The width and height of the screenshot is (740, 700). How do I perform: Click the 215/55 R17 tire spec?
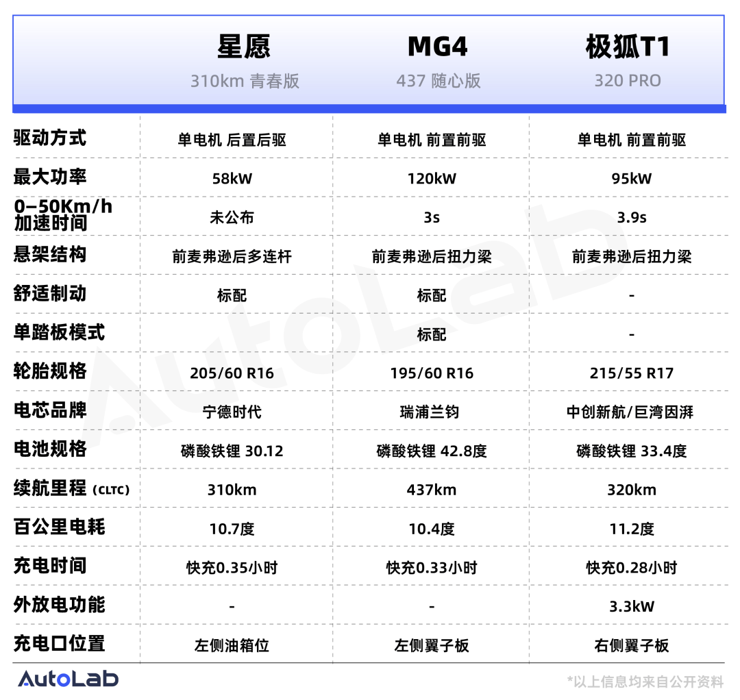(631, 373)
